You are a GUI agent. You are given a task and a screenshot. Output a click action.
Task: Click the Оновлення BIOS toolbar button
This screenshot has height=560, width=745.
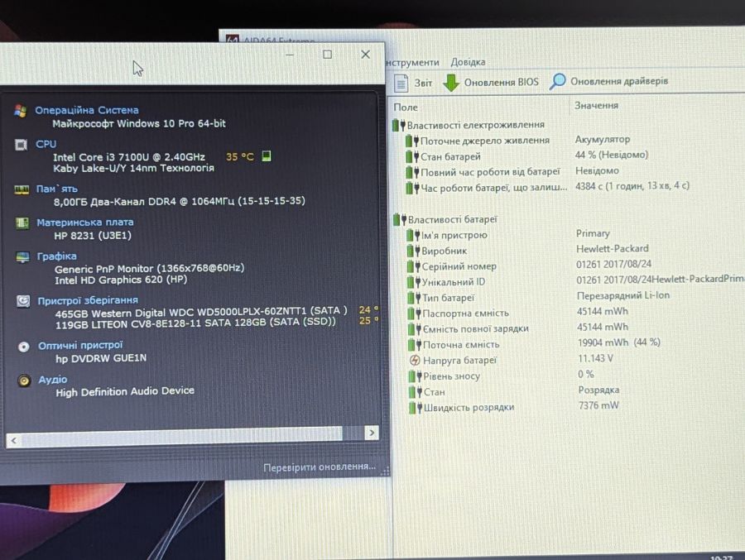click(x=491, y=82)
